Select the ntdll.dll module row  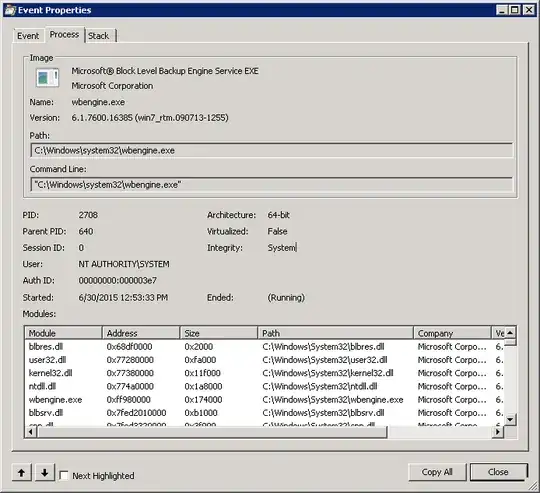[x=264, y=386]
